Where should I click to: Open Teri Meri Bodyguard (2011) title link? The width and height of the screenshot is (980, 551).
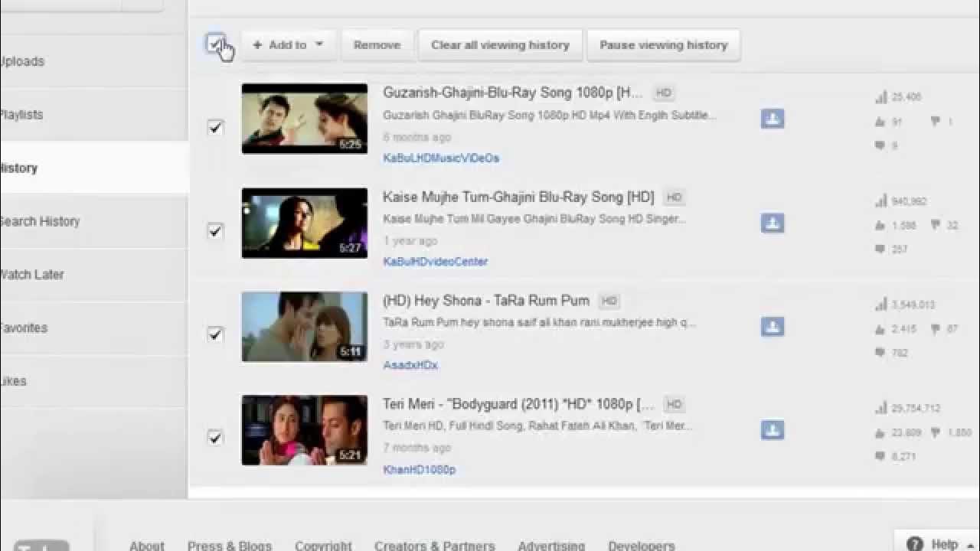(x=518, y=404)
